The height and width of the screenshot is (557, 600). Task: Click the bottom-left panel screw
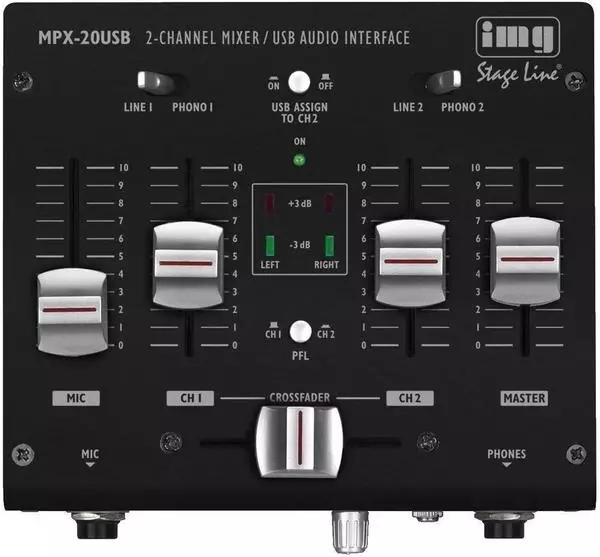pyautogui.click(x=23, y=454)
